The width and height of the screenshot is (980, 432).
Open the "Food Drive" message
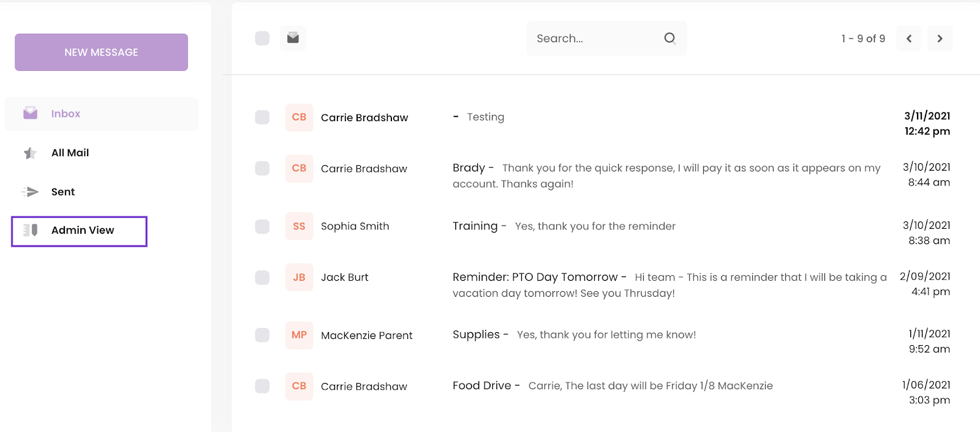pos(612,385)
